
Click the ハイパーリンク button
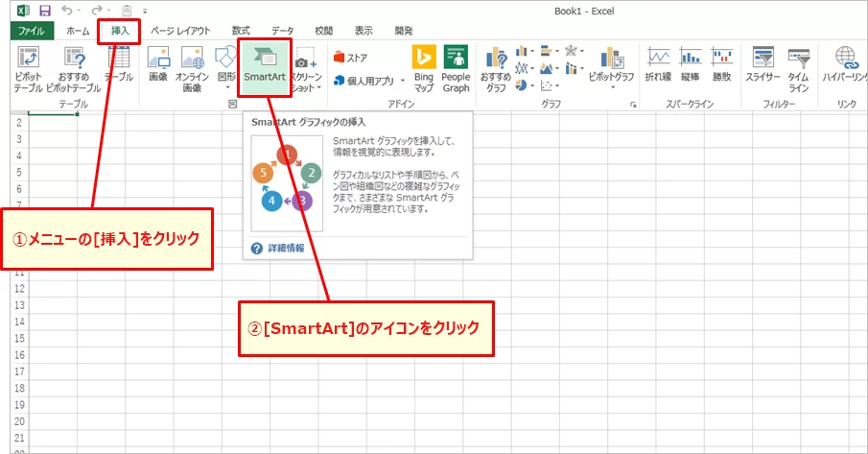pyautogui.click(x=844, y=65)
